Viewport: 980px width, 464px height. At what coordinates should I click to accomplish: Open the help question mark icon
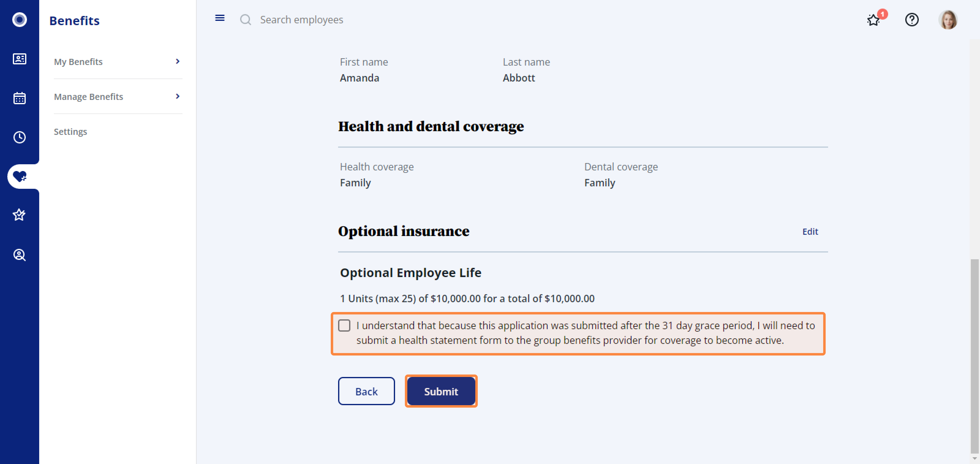(x=912, y=19)
